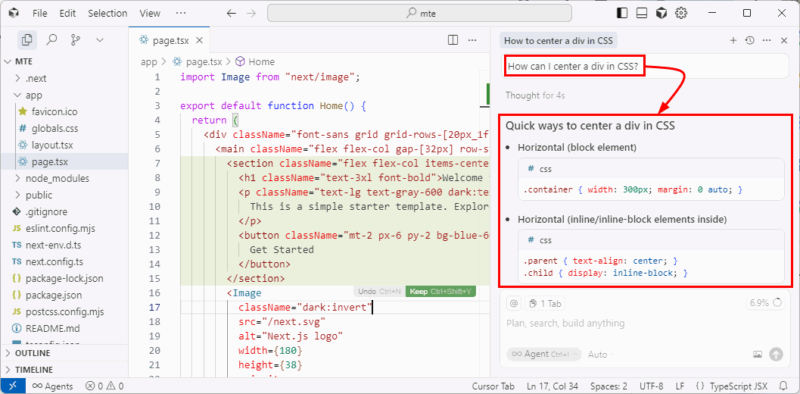Open layout.tsx in the explorer

[64, 145]
